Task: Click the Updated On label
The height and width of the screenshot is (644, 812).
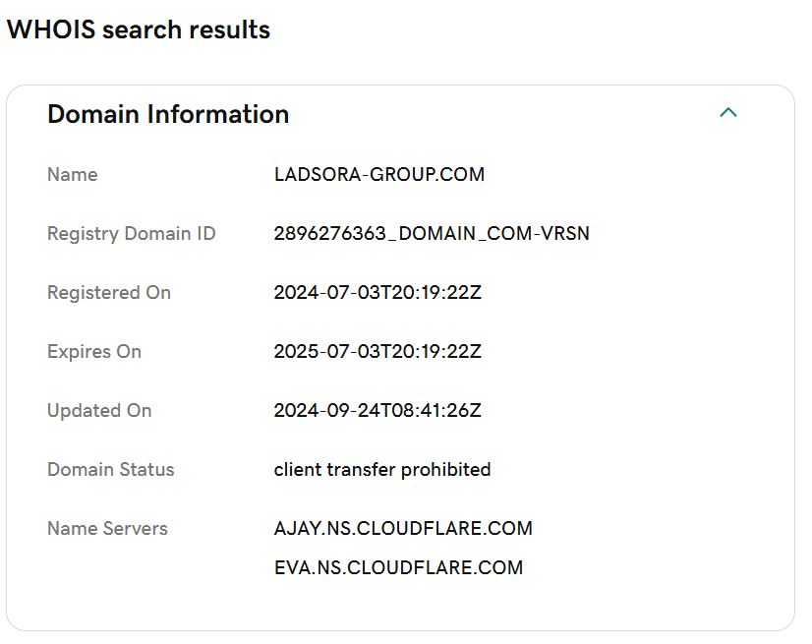Action: (99, 411)
